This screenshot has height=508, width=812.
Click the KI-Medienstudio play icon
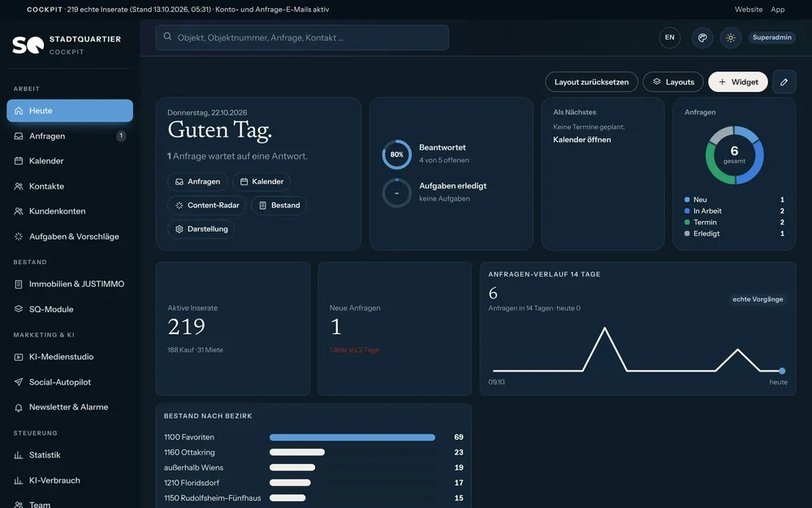tap(19, 357)
